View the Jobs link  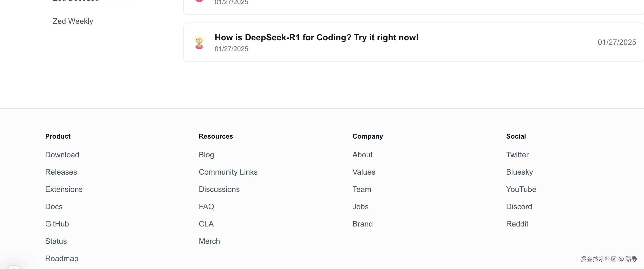[360, 207]
